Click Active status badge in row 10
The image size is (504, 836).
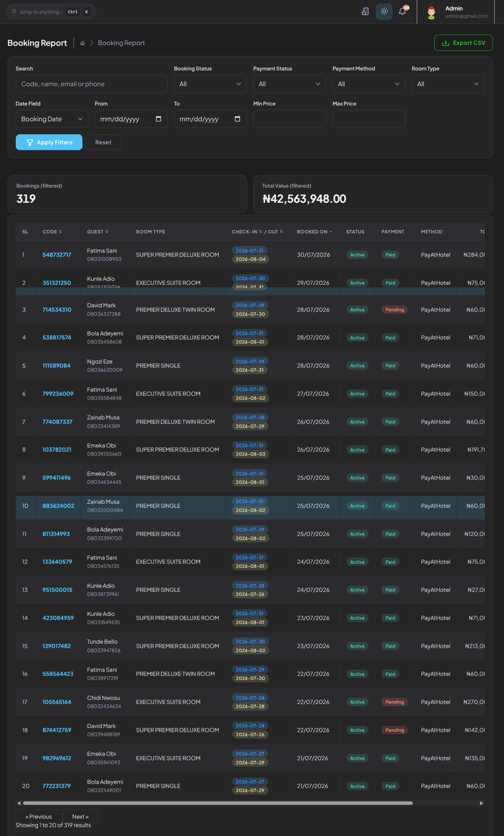(x=357, y=506)
